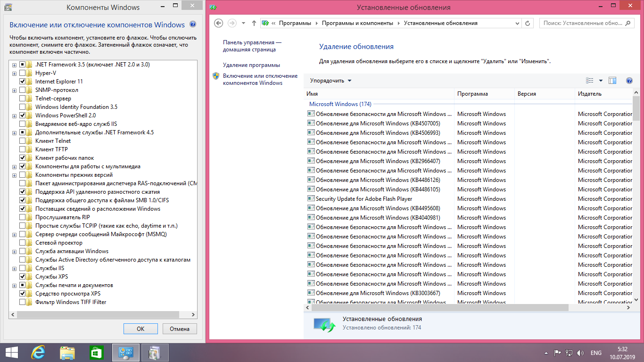Expand the Hyper-V tree node
This screenshot has width=644, height=362.
14,73
